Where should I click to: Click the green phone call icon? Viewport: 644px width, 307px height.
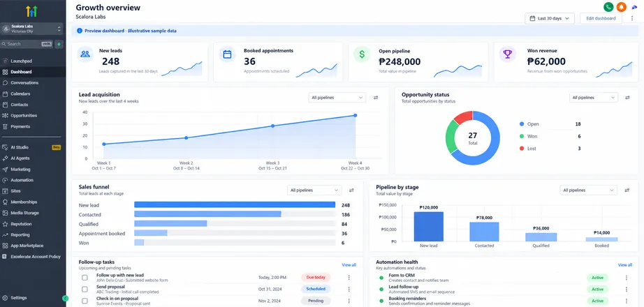pyautogui.click(x=608, y=7)
